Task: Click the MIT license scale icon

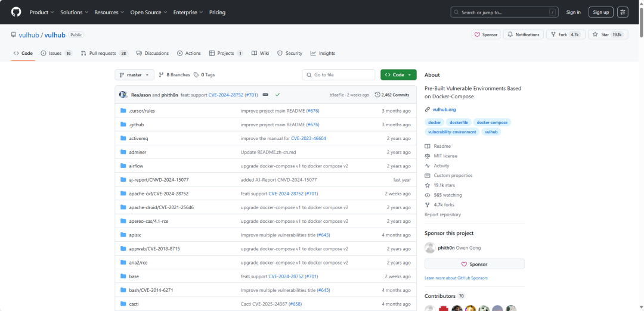Action: (x=427, y=156)
